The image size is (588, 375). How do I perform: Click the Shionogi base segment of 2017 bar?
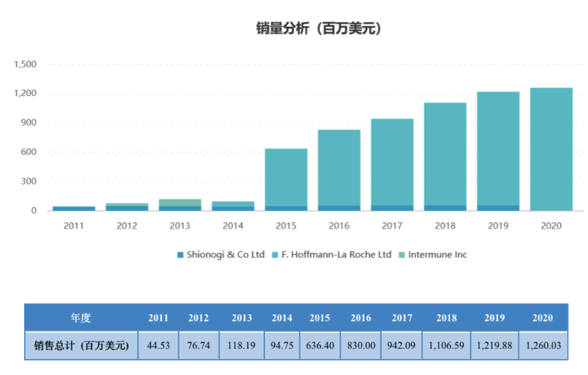click(x=392, y=207)
